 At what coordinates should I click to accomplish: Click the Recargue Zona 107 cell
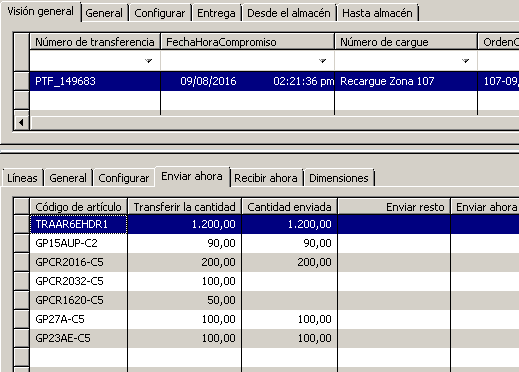coord(406,81)
